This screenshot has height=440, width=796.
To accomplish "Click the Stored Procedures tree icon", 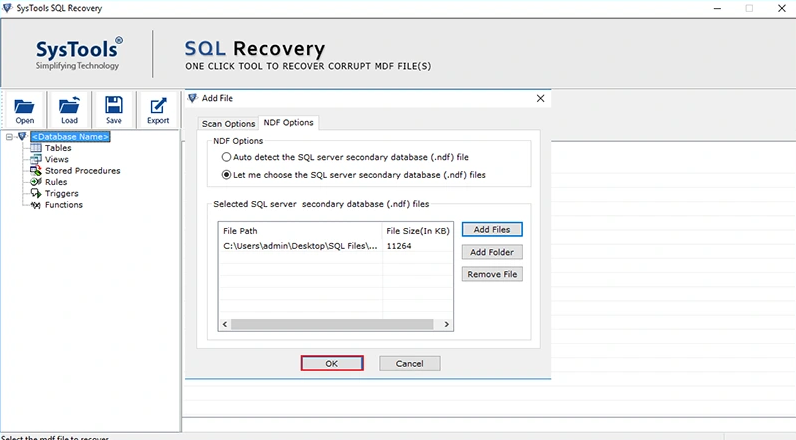I will point(36,171).
